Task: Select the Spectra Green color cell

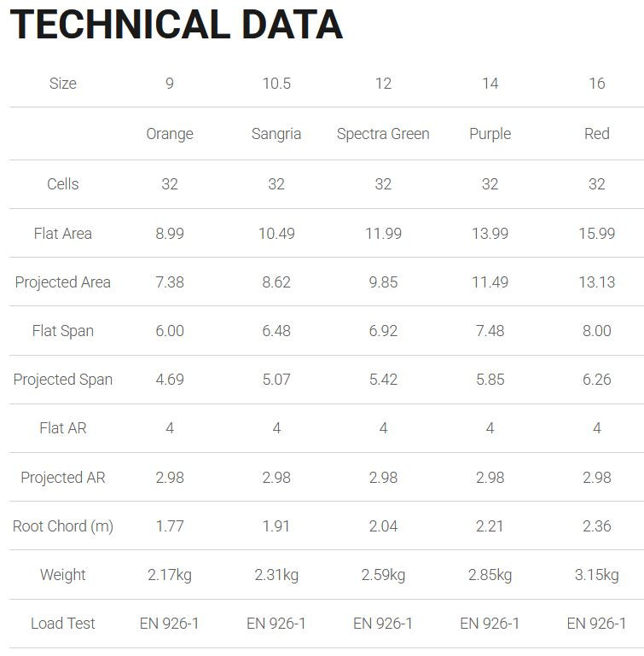Action: pos(383,134)
